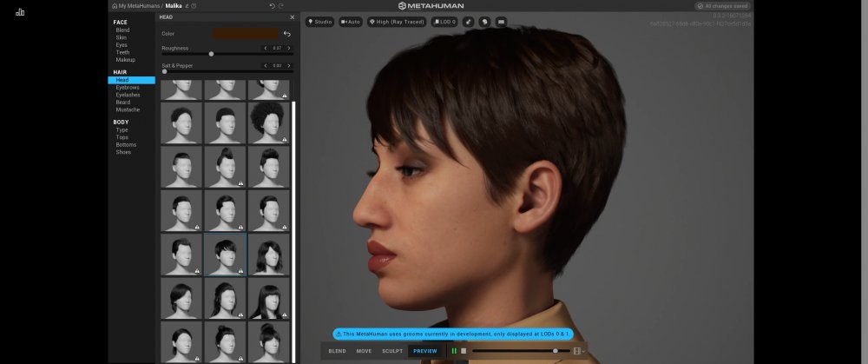Open the Auto camera dropdown
The height and width of the screenshot is (364, 868).
[351, 22]
